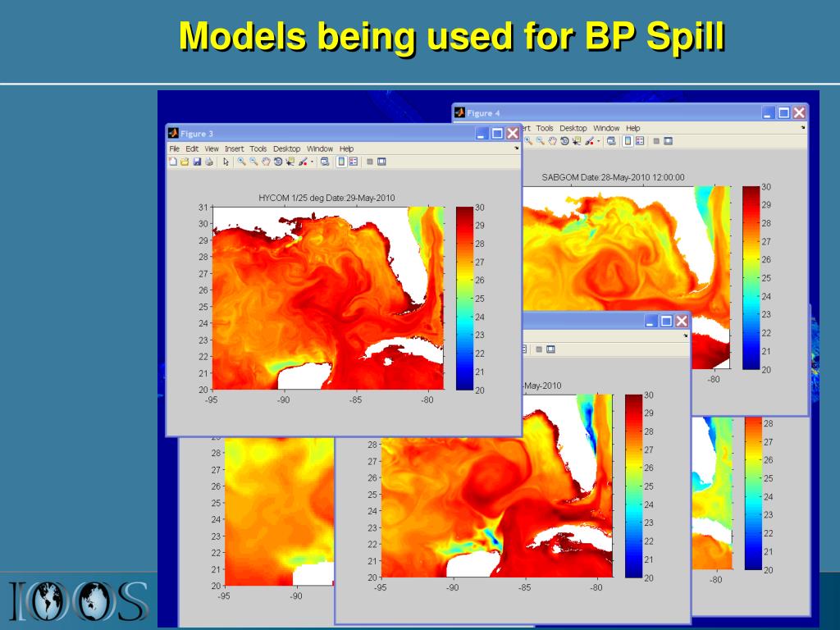Toggle Insert Legend in Figure 4 toolbar

coord(640,141)
